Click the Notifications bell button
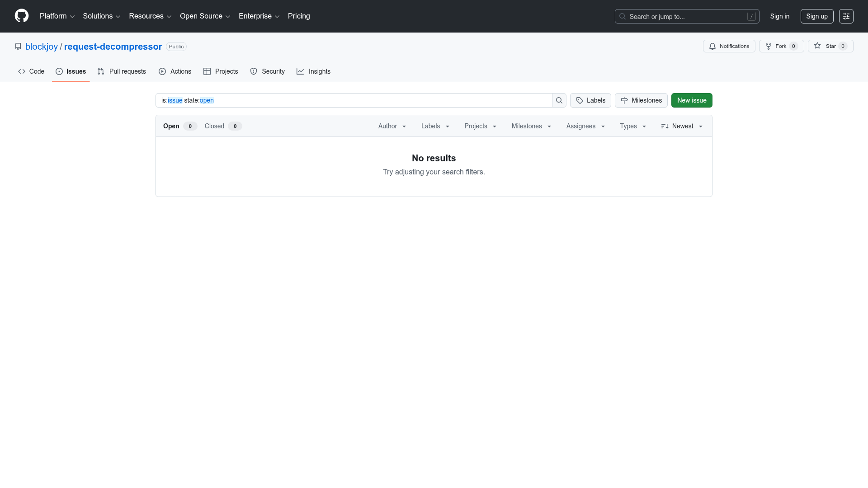 click(x=729, y=46)
